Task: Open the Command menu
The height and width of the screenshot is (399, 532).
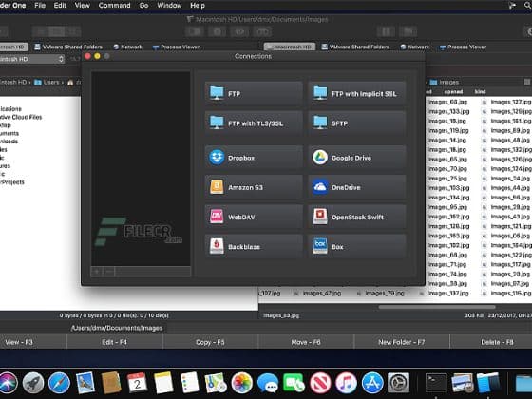Action: tap(114, 6)
